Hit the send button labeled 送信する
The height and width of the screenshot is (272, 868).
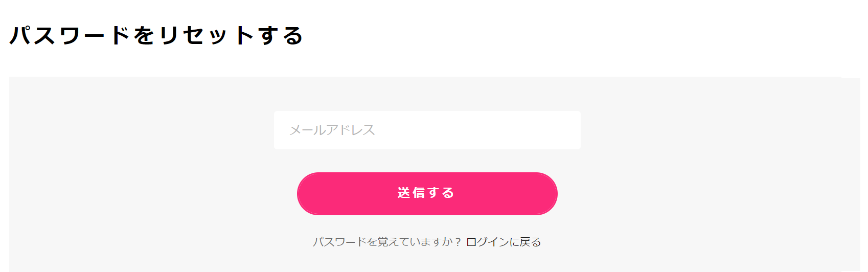tap(427, 193)
